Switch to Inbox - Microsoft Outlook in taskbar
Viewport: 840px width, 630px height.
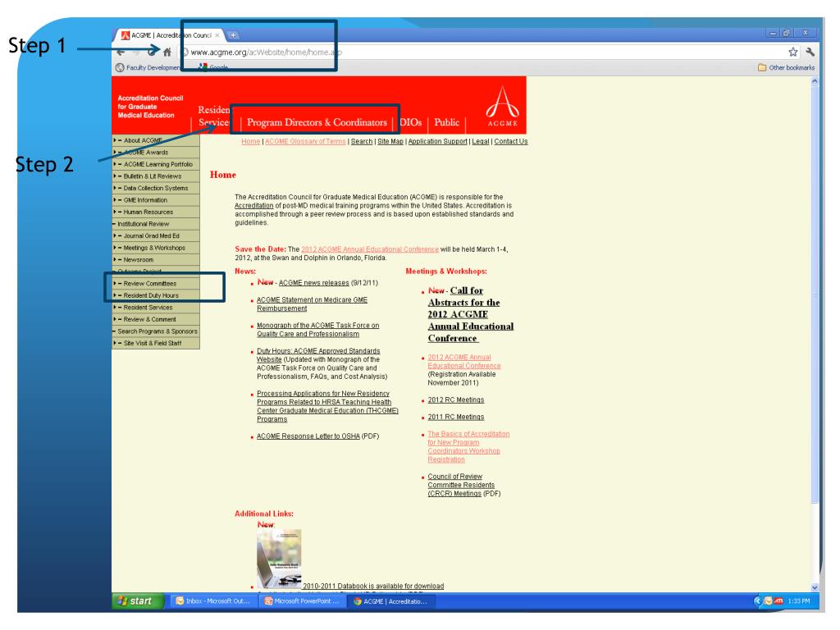click(213, 601)
